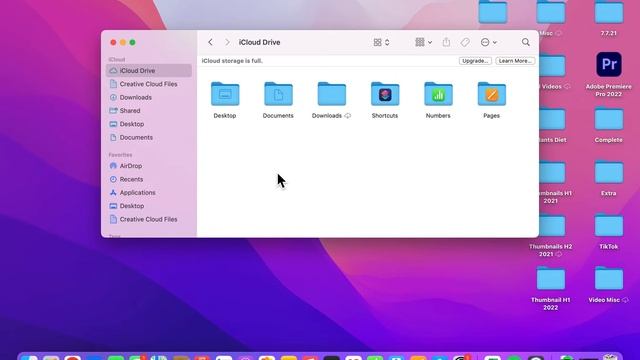This screenshot has width=640, height=360.
Task: Select Downloads in the Finder sidebar
Action: [x=149, y=97]
